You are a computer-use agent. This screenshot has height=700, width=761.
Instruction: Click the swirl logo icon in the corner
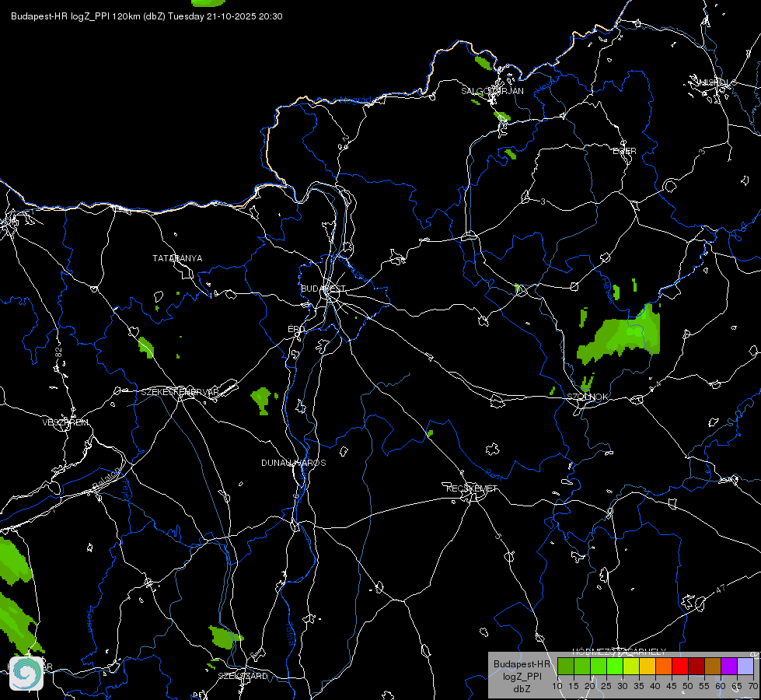(26, 673)
